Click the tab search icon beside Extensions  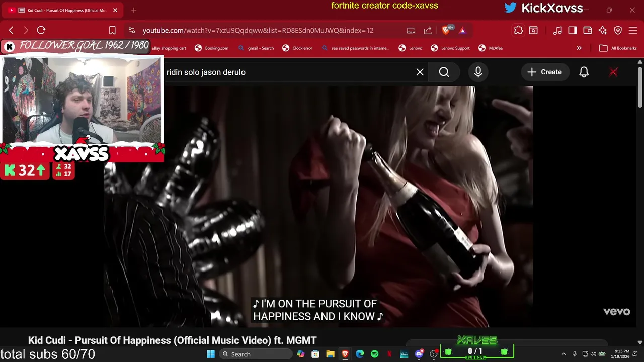point(533,30)
